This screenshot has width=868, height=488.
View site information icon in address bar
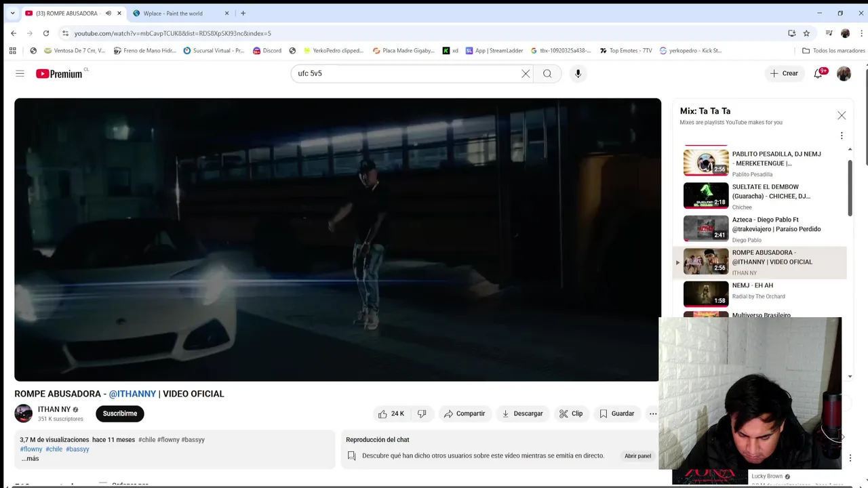65,33
